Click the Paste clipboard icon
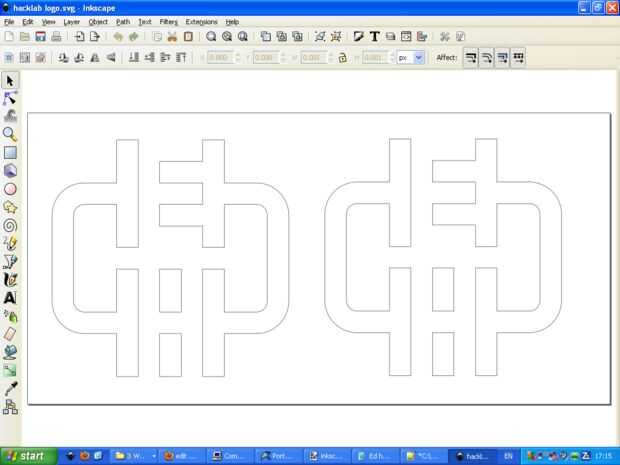 pyautogui.click(x=188, y=37)
